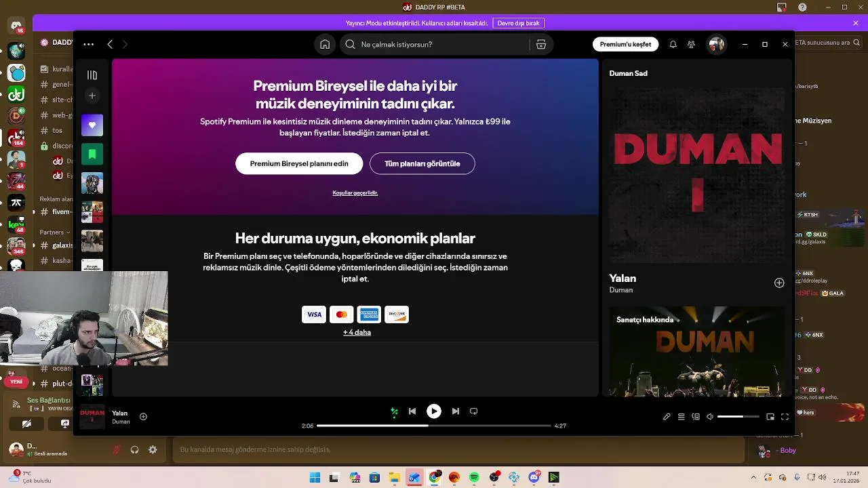Click "Premium Bireysel planını edin" button
Image resolution: width=868 pixels, height=488 pixels.
point(299,163)
